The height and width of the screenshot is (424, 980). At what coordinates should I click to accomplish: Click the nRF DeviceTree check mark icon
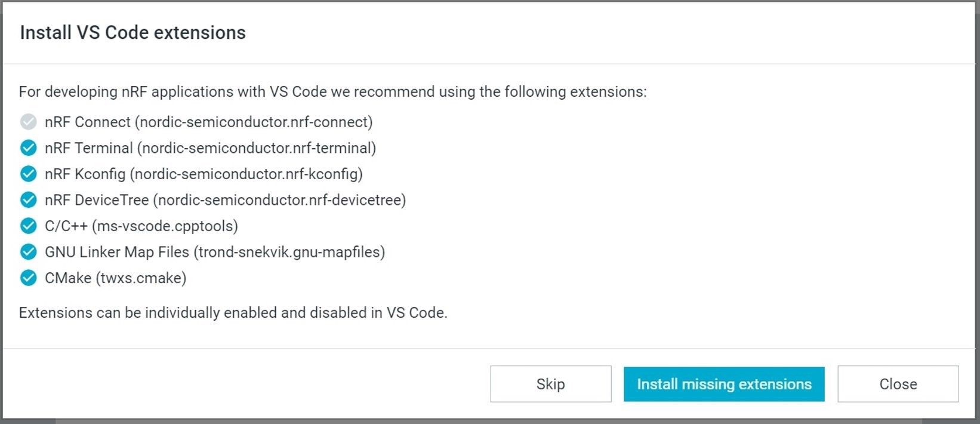tap(28, 199)
